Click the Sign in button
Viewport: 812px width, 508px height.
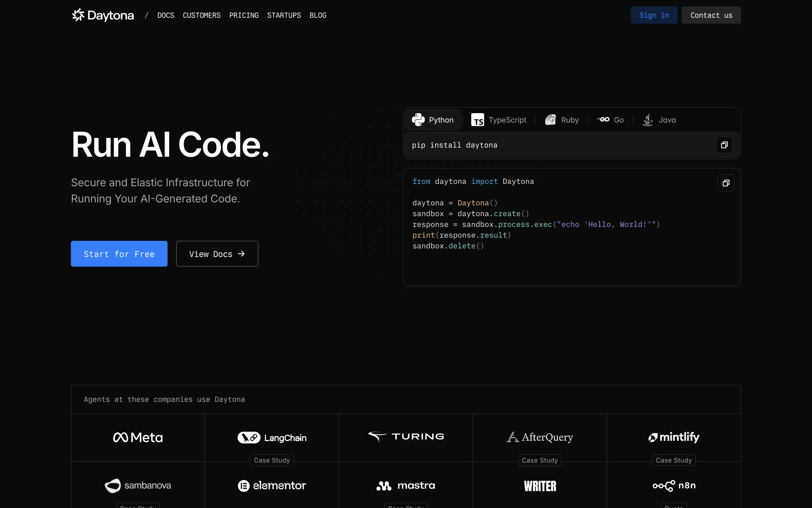pyautogui.click(x=654, y=15)
